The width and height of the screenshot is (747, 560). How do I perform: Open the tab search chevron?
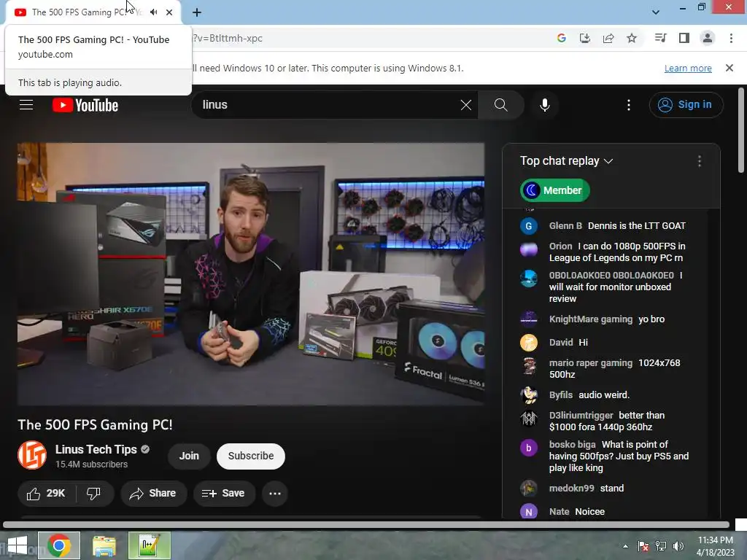[656, 12]
